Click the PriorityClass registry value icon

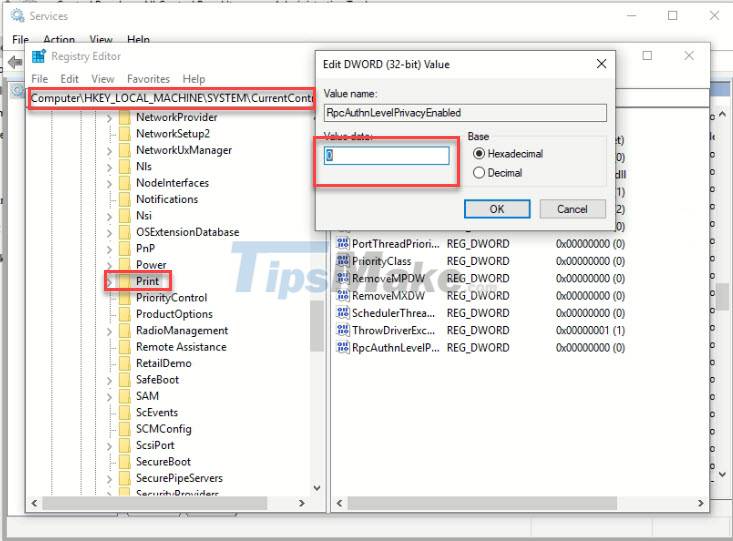[342, 261]
